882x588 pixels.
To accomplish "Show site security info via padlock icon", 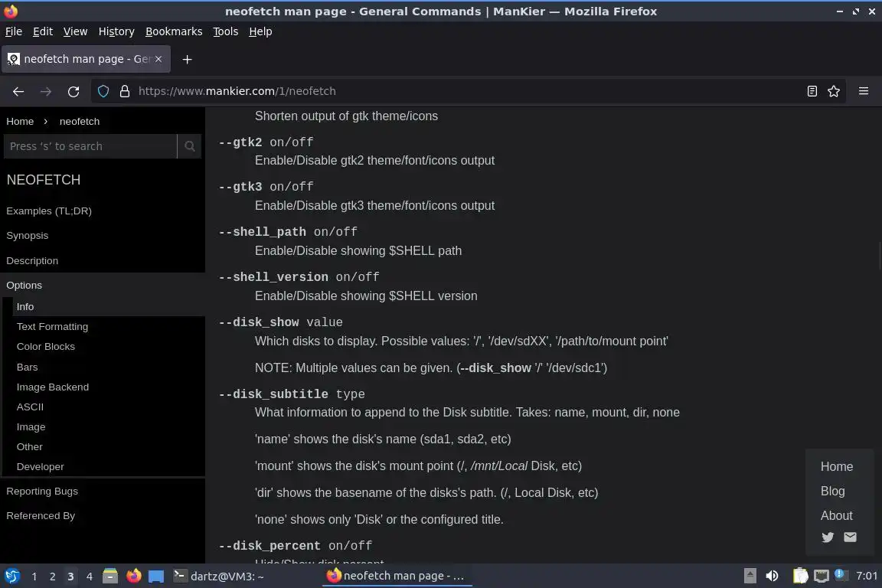I will click(125, 91).
